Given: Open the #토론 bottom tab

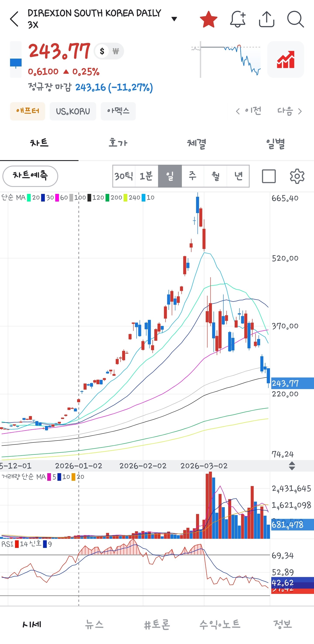Looking at the screenshot, I should click(157, 624).
